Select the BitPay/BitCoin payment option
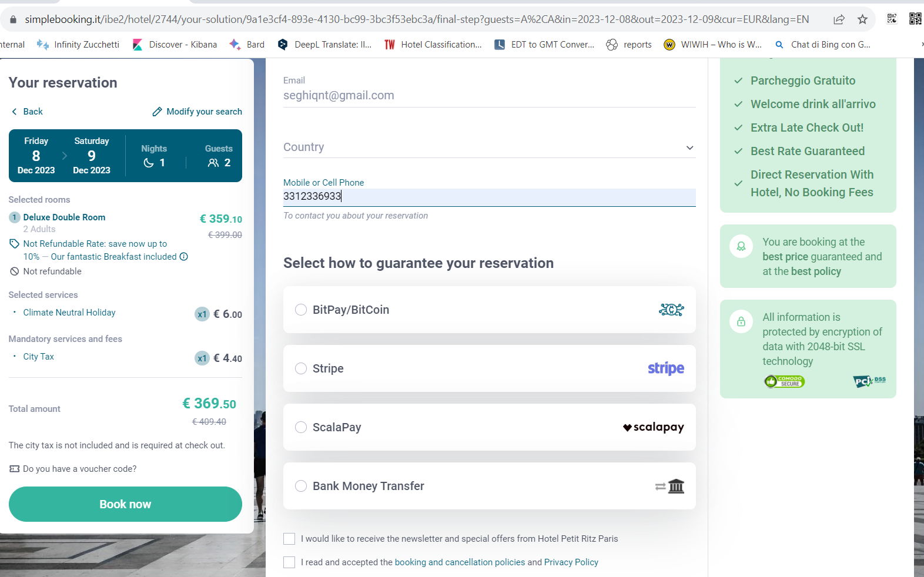 301,310
